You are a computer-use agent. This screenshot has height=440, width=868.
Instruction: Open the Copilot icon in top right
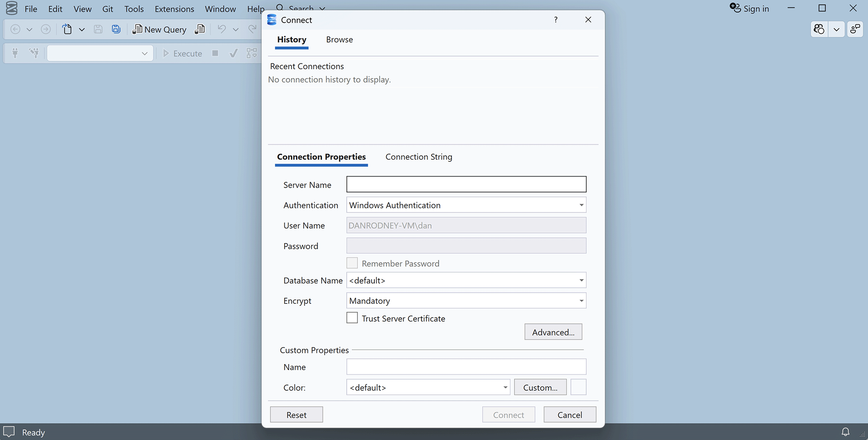819,29
